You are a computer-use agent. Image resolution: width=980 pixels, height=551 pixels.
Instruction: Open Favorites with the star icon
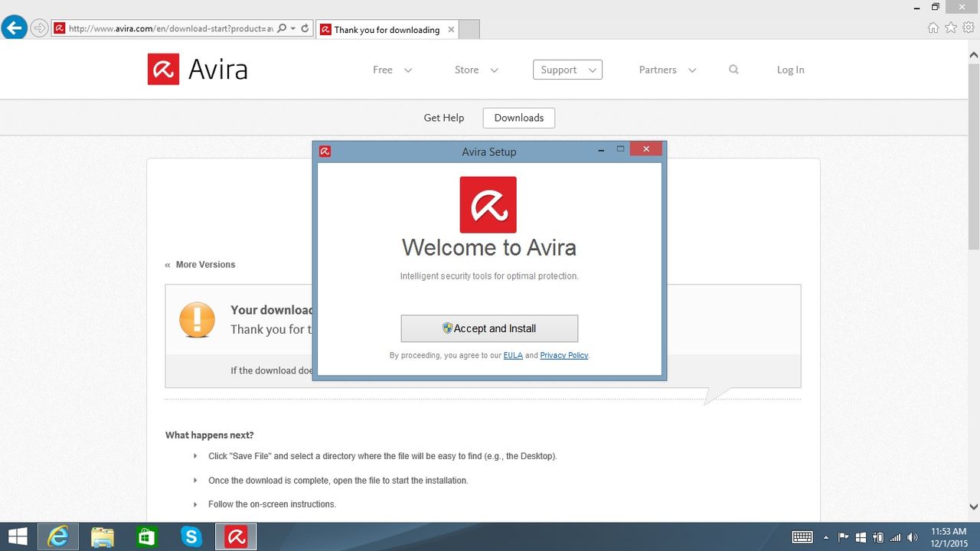coord(951,28)
